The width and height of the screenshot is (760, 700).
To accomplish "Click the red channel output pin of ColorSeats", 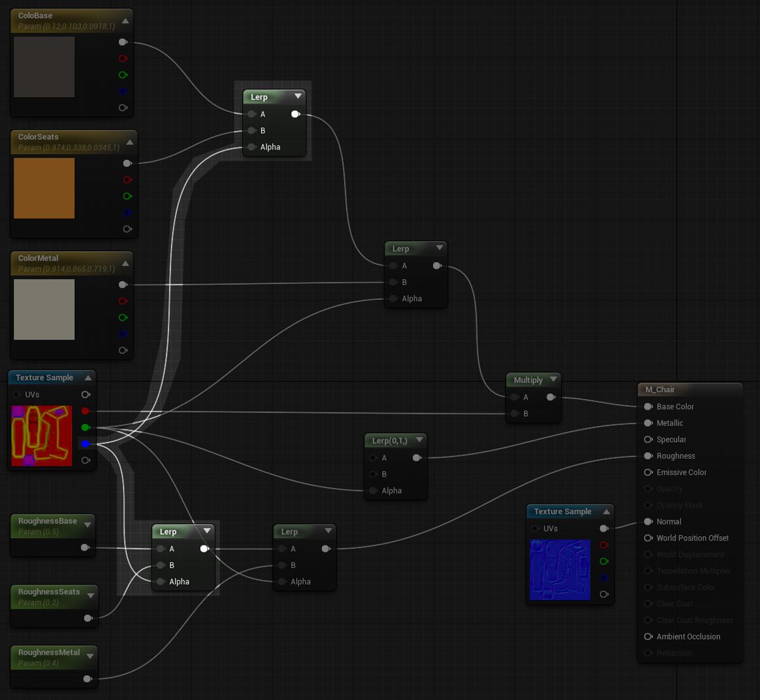I will point(127,180).
